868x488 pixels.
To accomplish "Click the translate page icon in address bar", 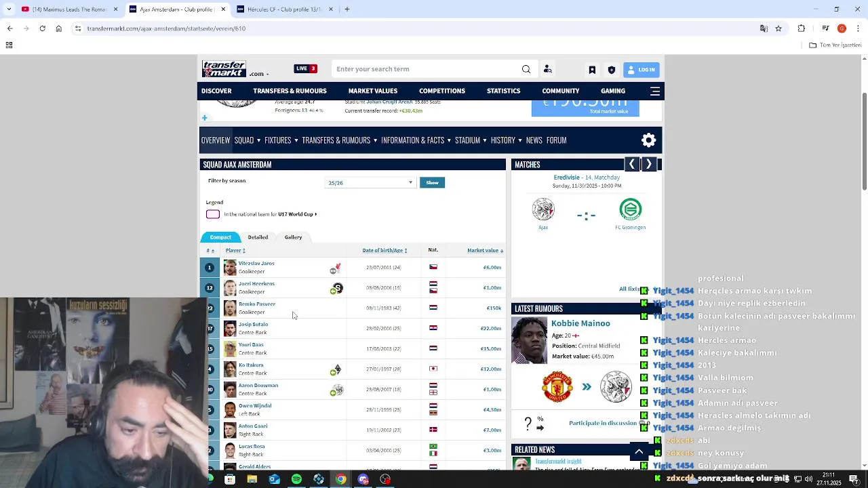I will [x=764, y=28].
